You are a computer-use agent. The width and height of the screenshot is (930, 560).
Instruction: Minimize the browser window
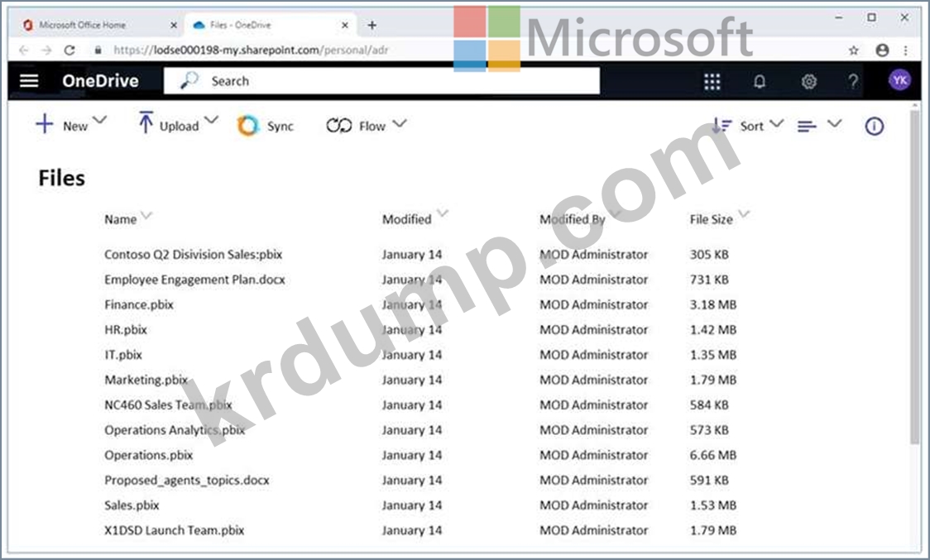[839, 18]
